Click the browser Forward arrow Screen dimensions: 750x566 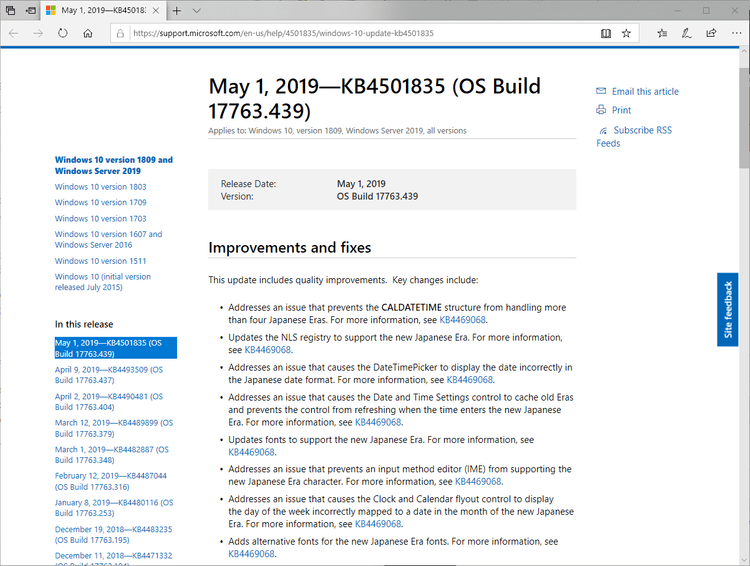(x=38, y=33)
